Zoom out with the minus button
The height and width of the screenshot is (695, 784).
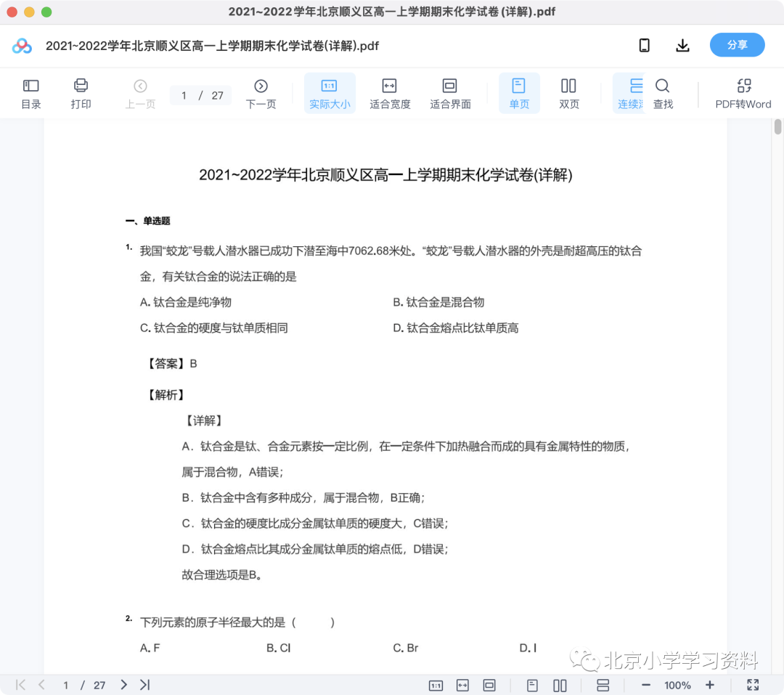(x=645, y=686)
